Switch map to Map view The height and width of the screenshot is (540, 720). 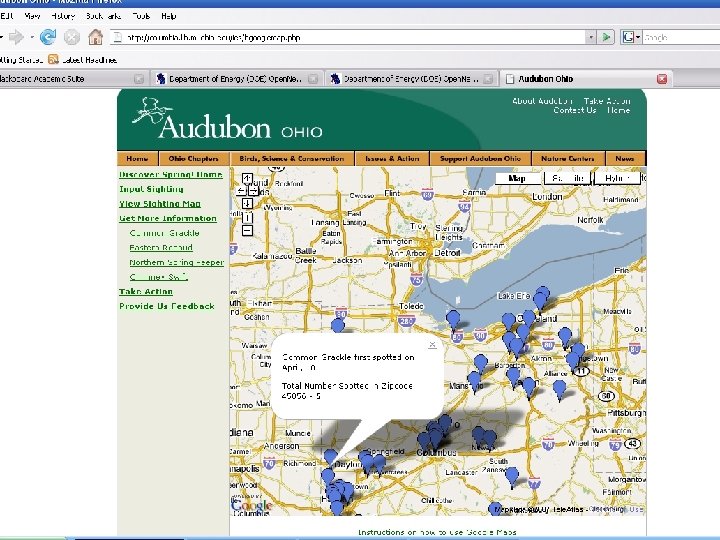[x=518, y=178]
